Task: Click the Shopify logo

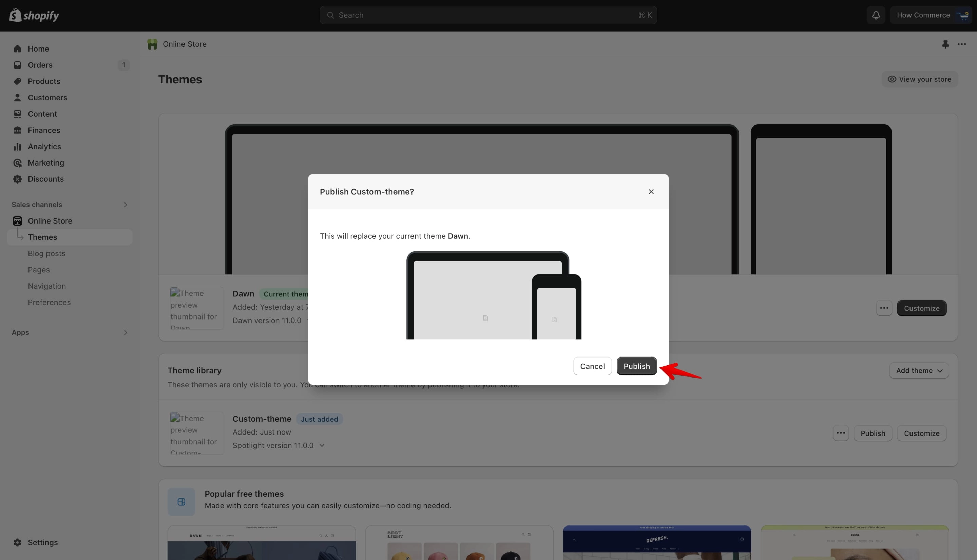Action: [34, 15]
